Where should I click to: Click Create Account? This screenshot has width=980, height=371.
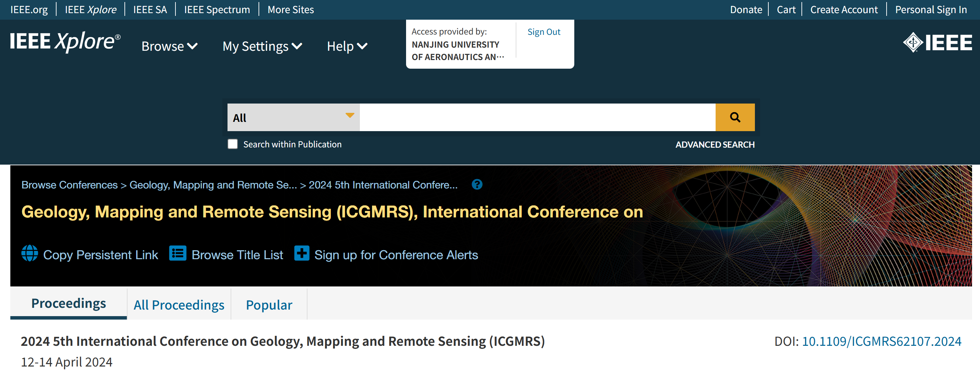tap(844, 10)
